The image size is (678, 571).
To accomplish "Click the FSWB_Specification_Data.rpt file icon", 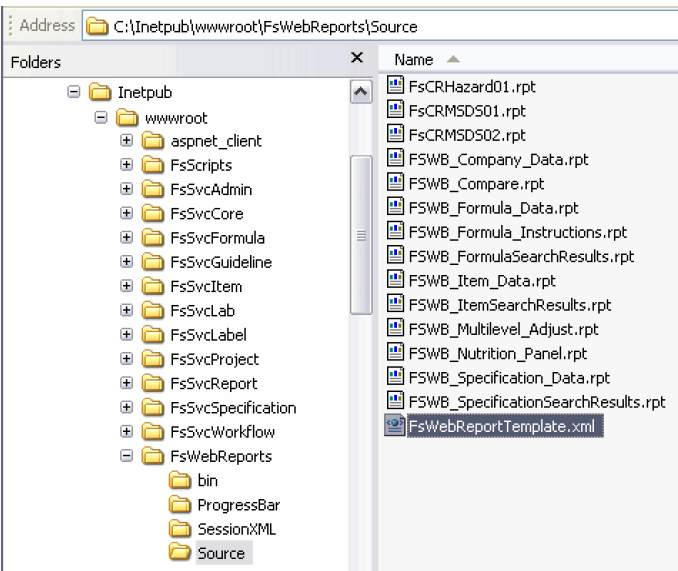I will 395,376.
